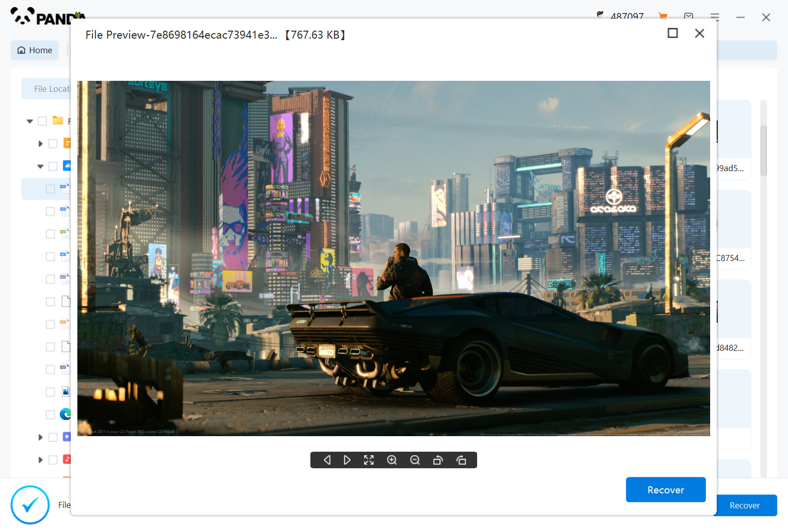The height and width of the screenshot is (532, 788).
Task: Open the hamburger menu in title bar
Action: 715,17
